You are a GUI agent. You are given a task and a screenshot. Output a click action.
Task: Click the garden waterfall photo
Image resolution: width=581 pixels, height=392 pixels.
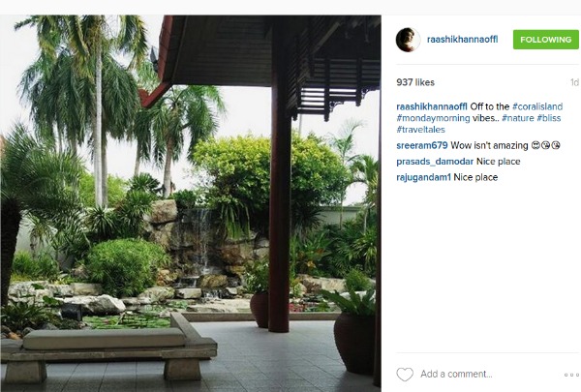click(x=191, y=201)
